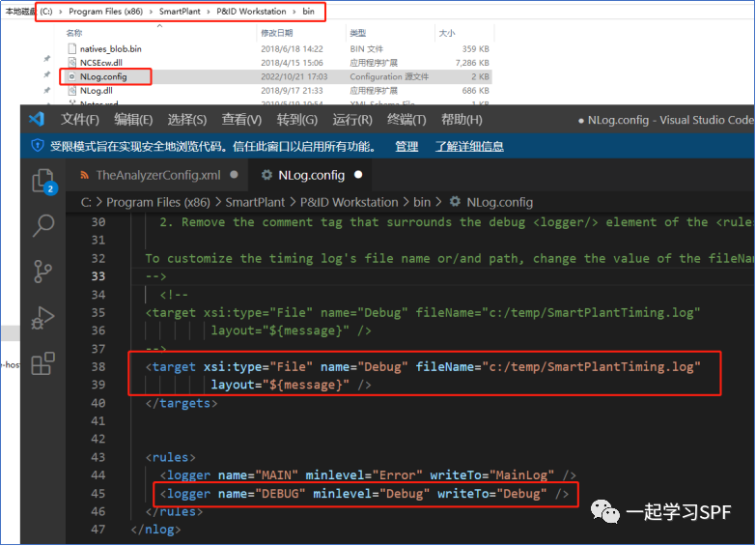The image size is (756, 546).
Task: Click bin in Explorer address bar
Action: pyautogui.click(x=309, y=11)
